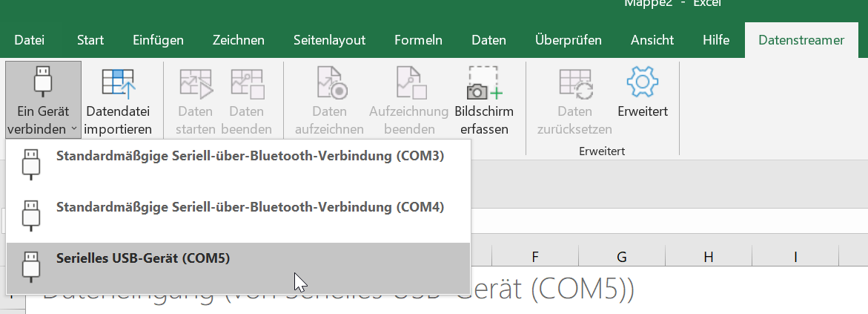Open Erweitert gear settings

643,92
